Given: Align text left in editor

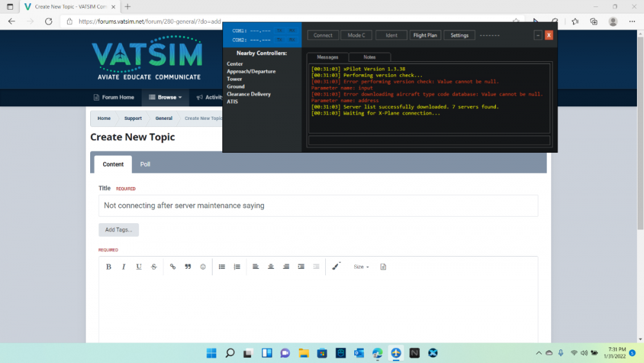Looking at the screenshot, I should tap(256, 266).
